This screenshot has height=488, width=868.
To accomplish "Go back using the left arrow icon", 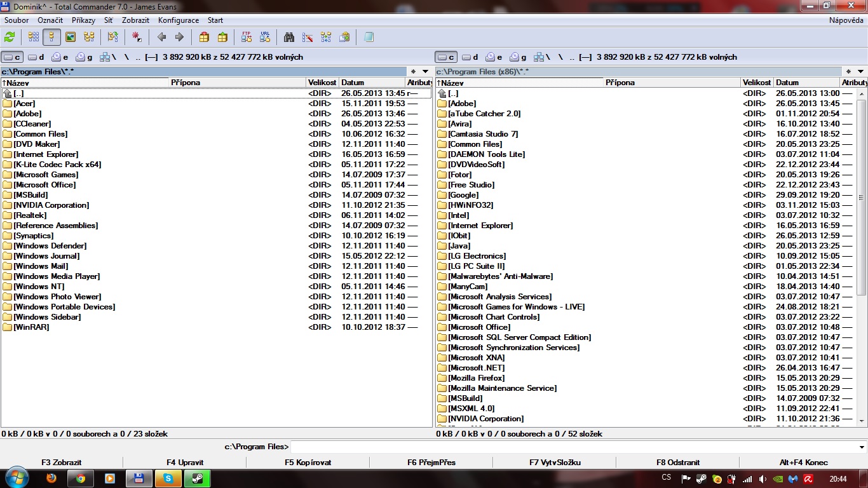I will click(x=161, y=37).
